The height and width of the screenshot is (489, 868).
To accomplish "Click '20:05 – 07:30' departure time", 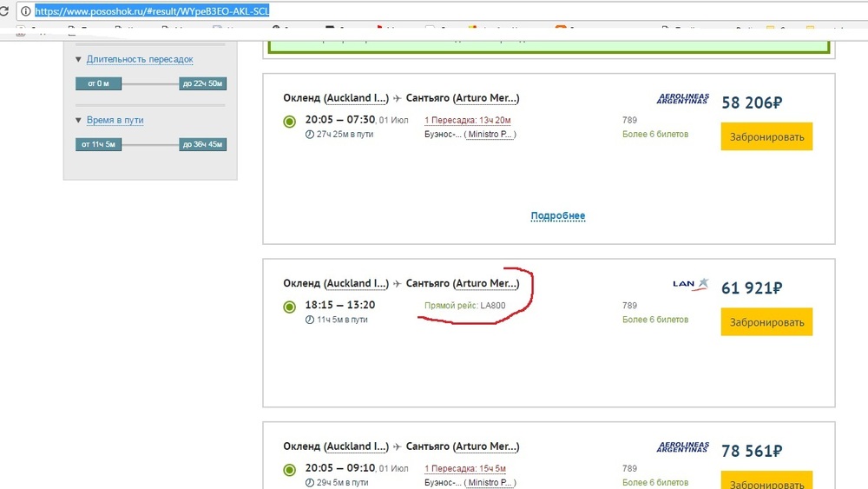I will point(340,120).
